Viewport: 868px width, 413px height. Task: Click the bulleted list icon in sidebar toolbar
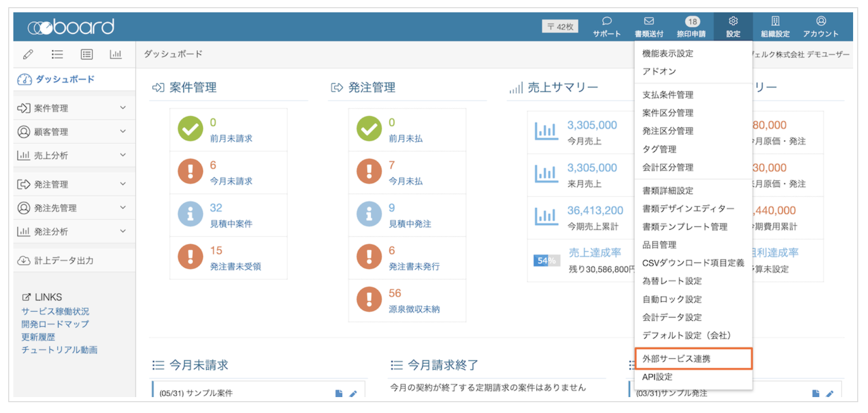[x=57, y=54]
